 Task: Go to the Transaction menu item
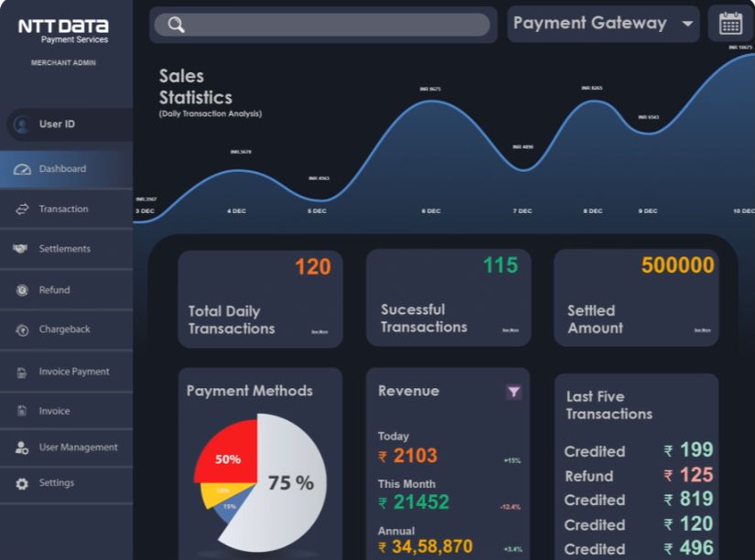pyautogui.click(x=67, y=209)
